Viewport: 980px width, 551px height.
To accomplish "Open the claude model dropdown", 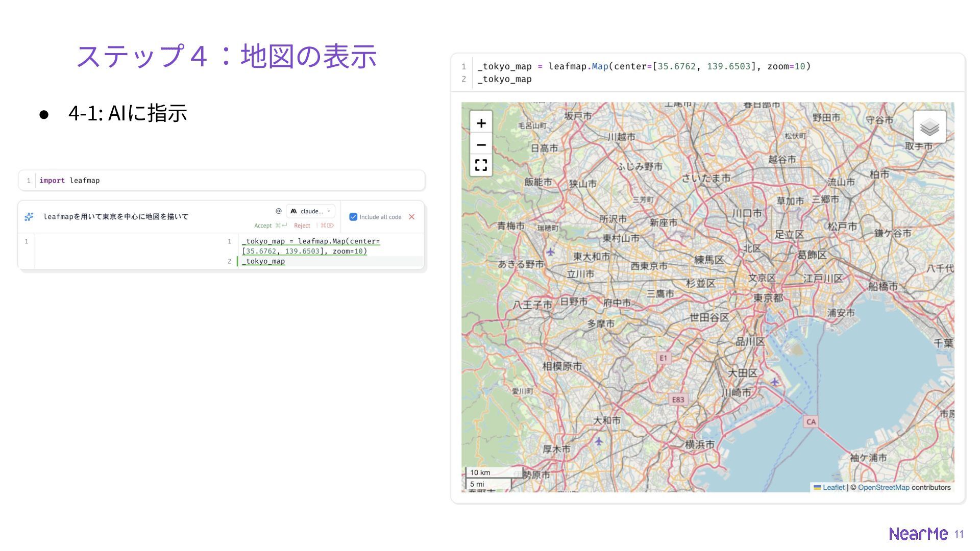I will point(311,211).
